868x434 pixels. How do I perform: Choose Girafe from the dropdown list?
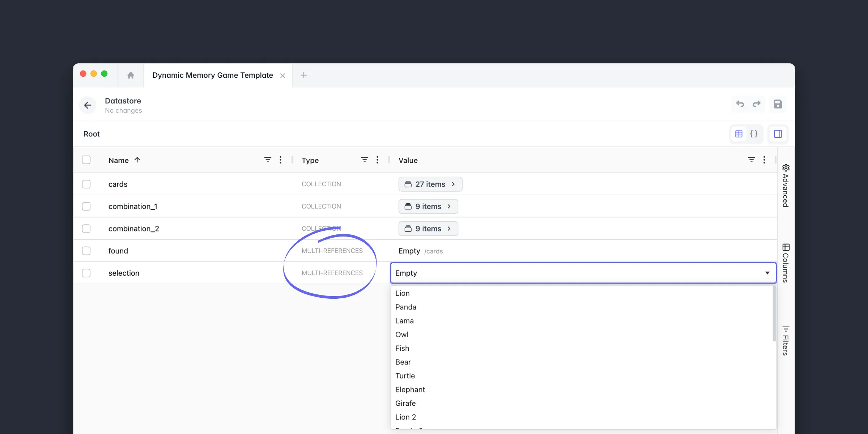click(x=582, y=403)
